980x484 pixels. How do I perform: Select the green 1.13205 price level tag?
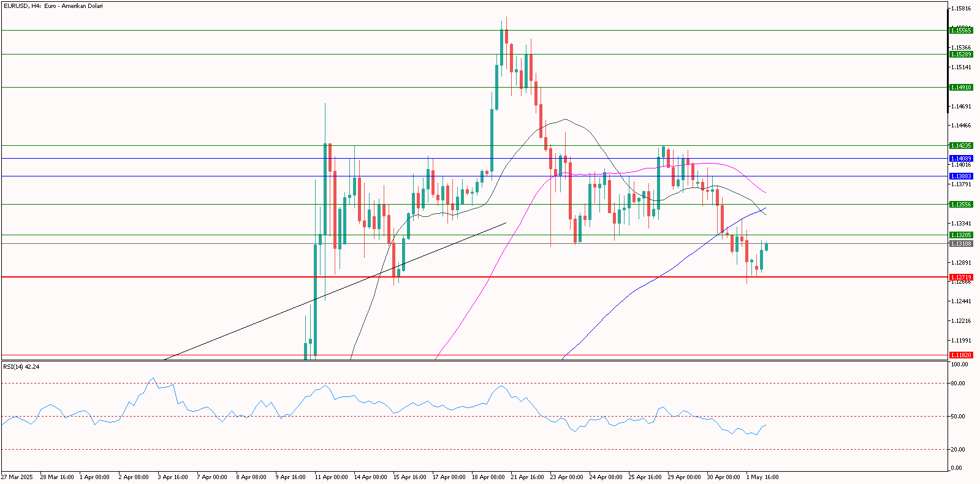click(960, 235)
